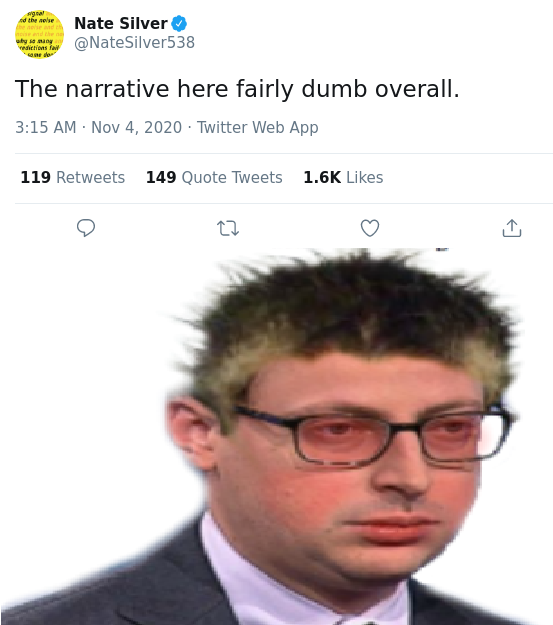Click the @NateSilver538 handle

[x=134, y=42]
